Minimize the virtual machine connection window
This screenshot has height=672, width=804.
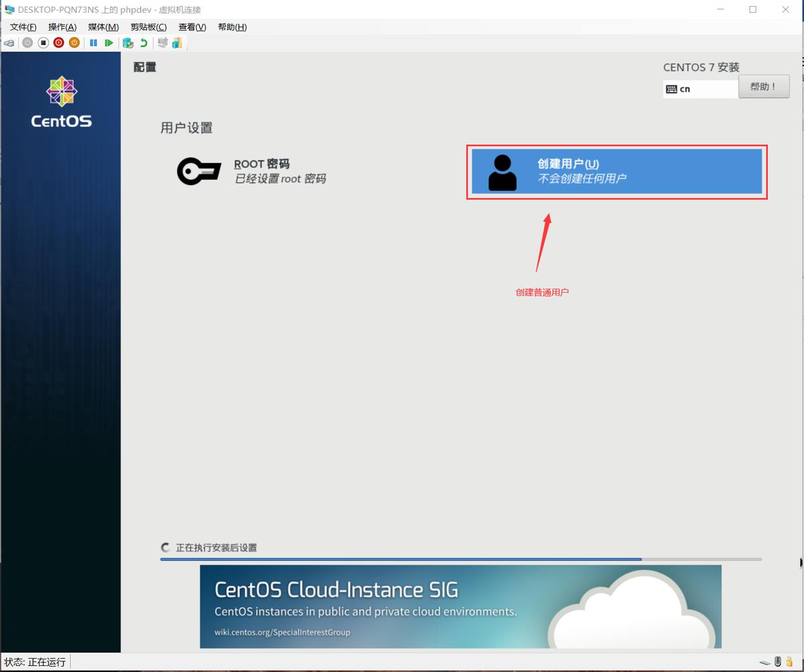pyautogui.click(x=721, y=9)
